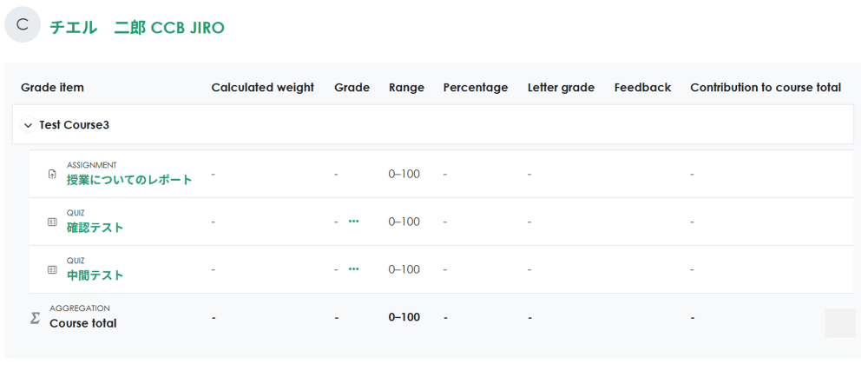Image resolution: width=868 pixels, height=371 pixels.
Task: Click the quiz icon beside 確認テスト
Action: point(52,222)
